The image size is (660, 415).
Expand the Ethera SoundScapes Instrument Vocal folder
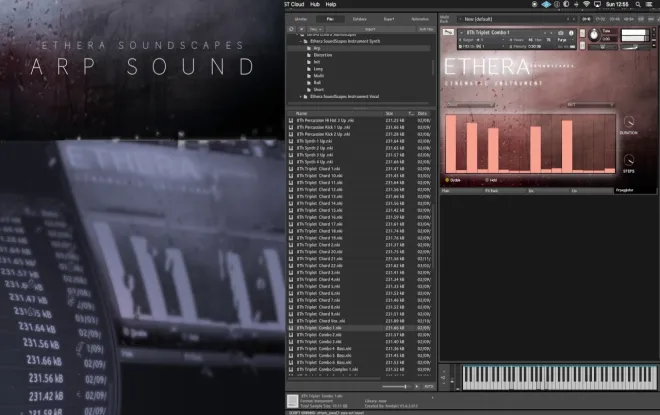[301, 96]
